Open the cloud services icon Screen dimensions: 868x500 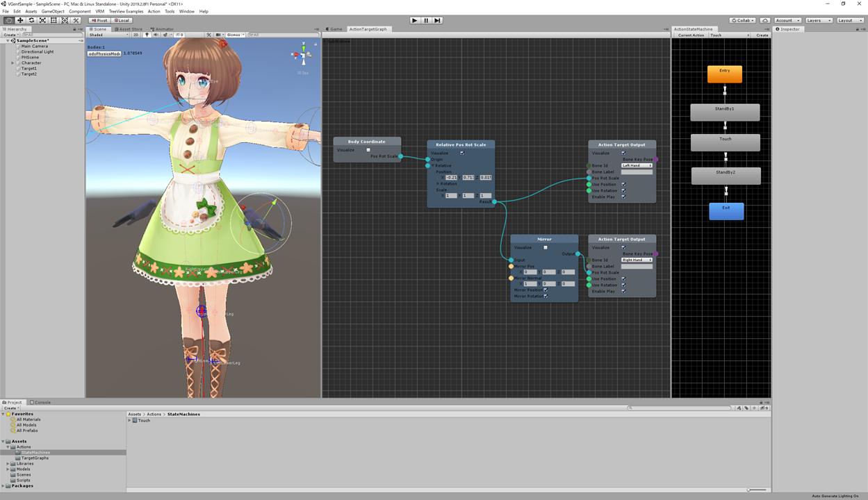coord(765,20)
